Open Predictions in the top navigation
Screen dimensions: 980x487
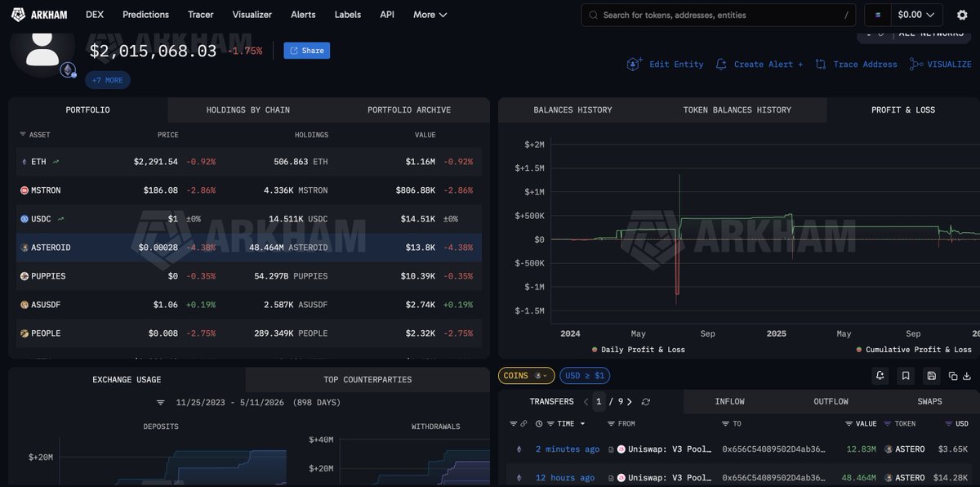pos(145,15)
